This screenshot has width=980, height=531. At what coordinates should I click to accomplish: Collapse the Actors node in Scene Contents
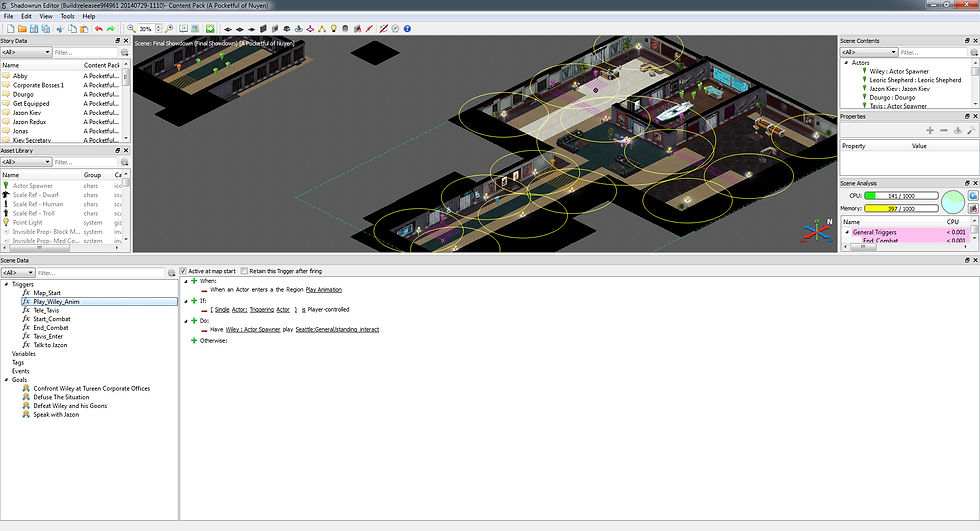[846, 62]
